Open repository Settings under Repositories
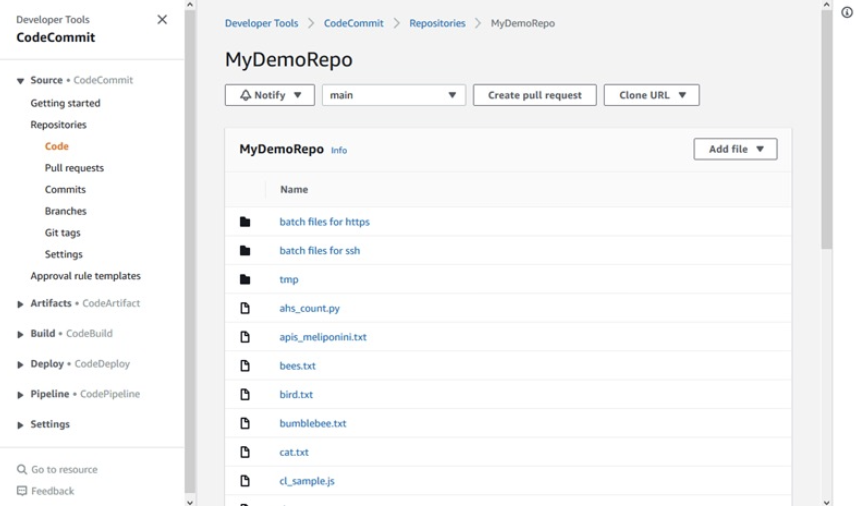 coord(64,254)
